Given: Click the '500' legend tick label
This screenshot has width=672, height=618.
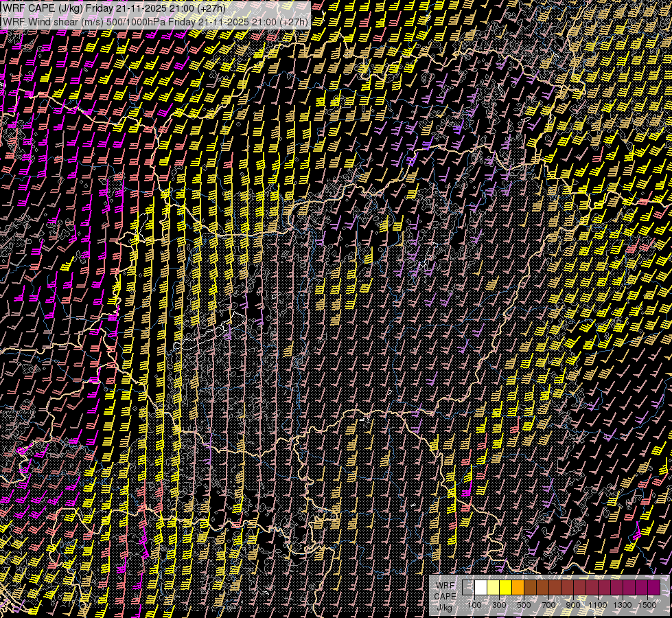Looking at the screenshot, I should click(524, 605).
